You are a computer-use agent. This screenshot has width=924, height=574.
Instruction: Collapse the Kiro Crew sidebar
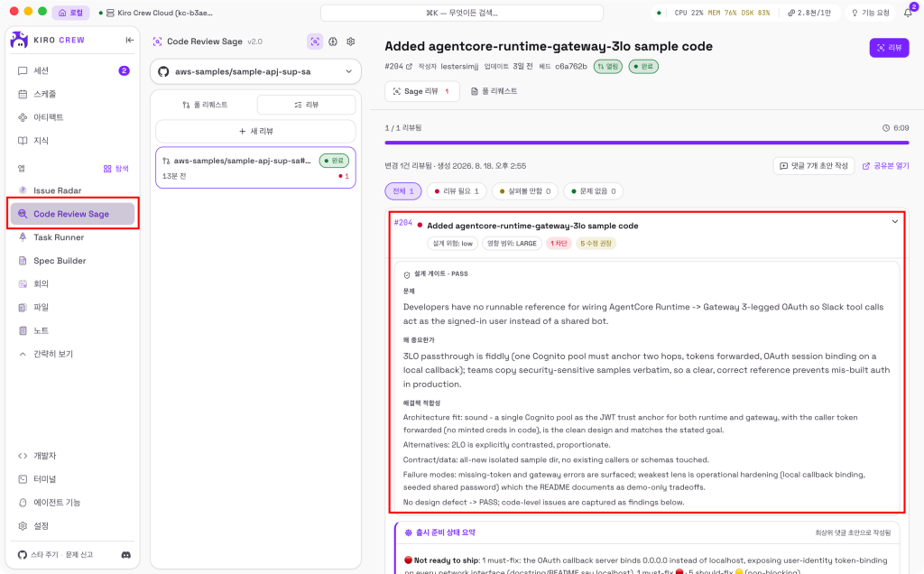130,40
